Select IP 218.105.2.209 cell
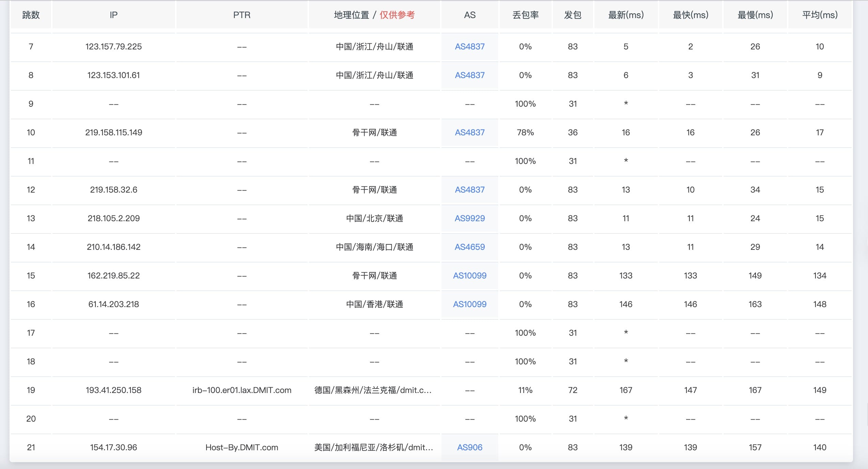The height and width of the screenshot is (469, 868). (113, 218)
